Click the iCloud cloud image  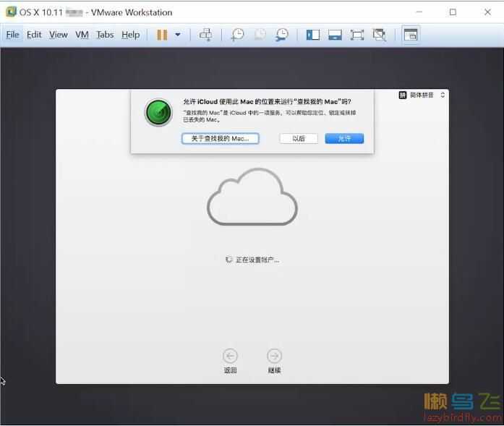coord(252,197)
